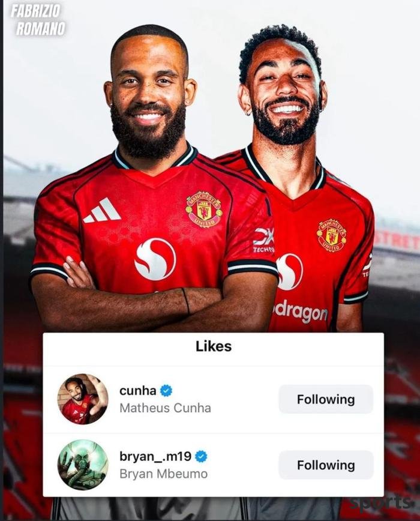Open the bryan_.m19 username link
The image size is (420, 521).
(x=155, y=456)
